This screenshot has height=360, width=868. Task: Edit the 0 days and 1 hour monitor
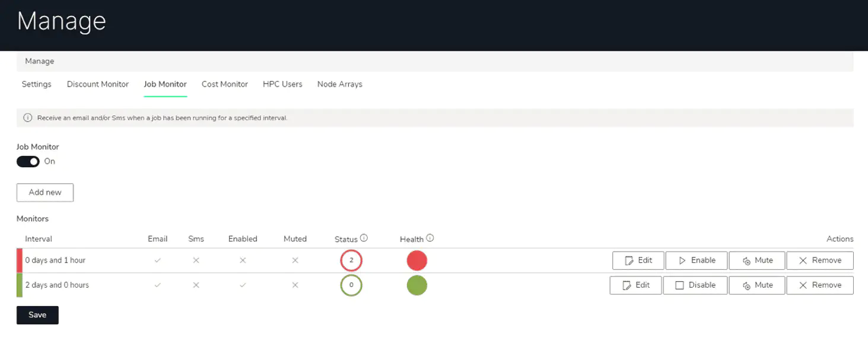click(x=638, y=260)
